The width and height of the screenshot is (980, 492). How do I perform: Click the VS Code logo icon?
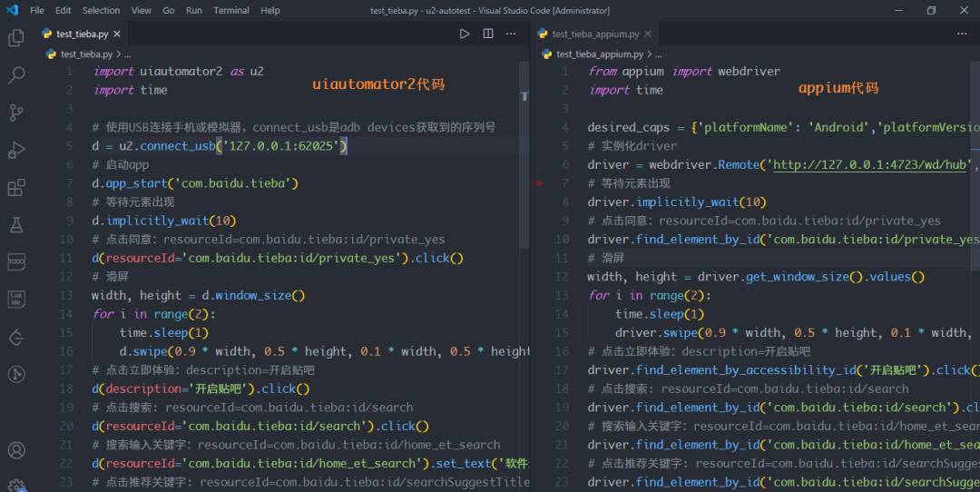12,10
